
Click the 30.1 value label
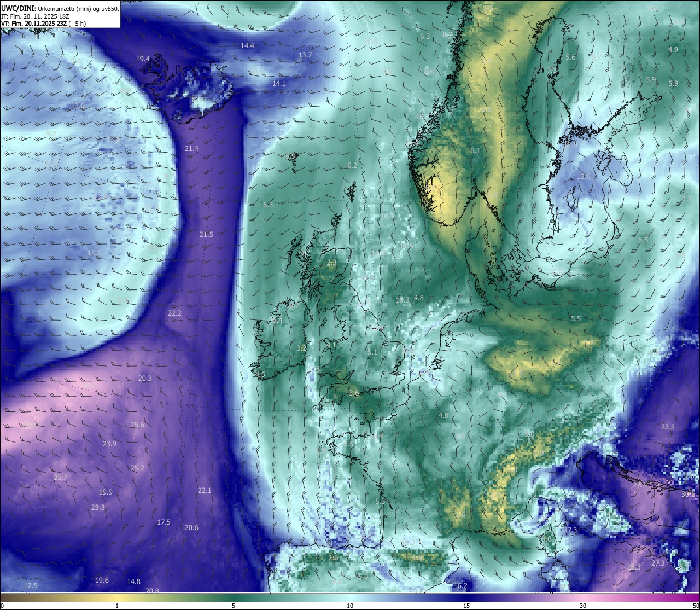click(688, 494)
